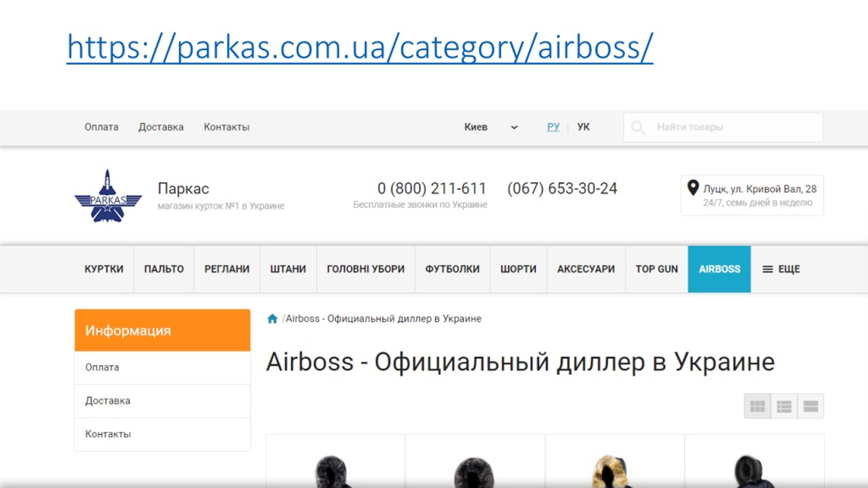Click the Паркас store name

click(x=183, y=188)
